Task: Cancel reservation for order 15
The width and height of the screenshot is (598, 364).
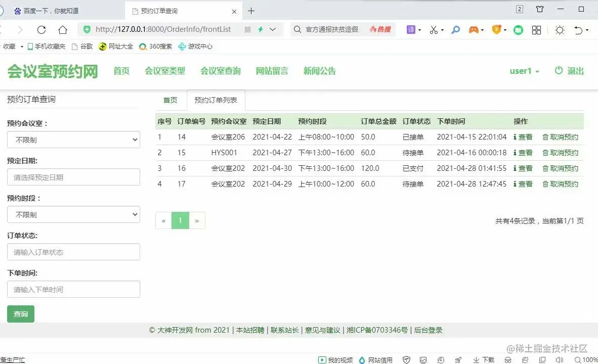Action: coord(560,153)
